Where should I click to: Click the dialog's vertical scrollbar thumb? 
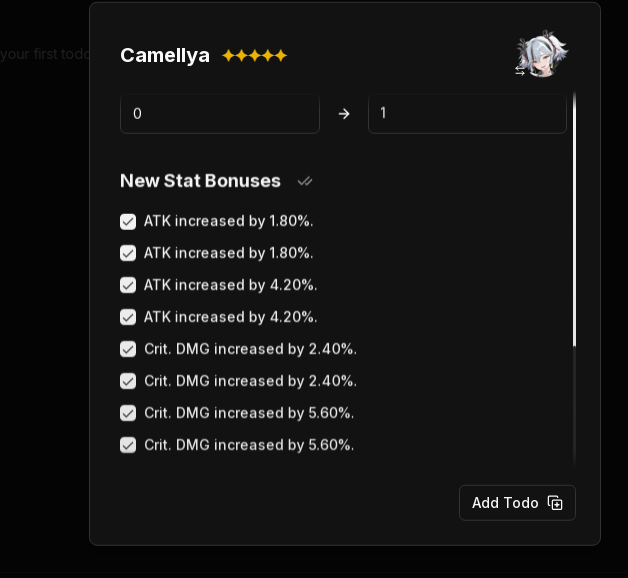click(x=574, y=219)
